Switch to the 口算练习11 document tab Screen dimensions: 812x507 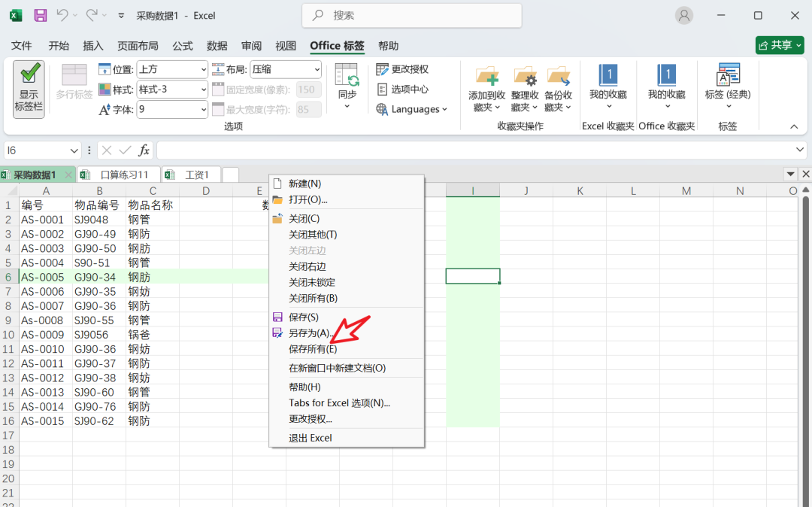pos(119,175)
